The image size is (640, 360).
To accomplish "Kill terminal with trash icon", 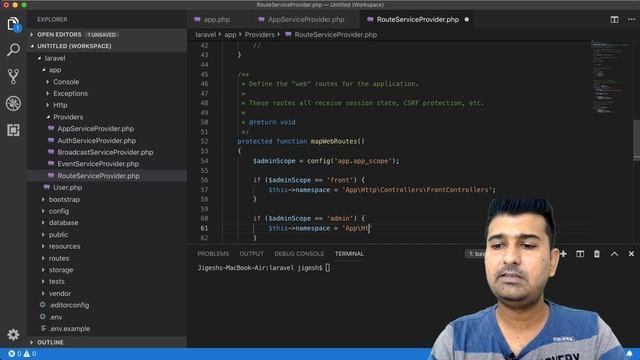I will pos(597,254).
